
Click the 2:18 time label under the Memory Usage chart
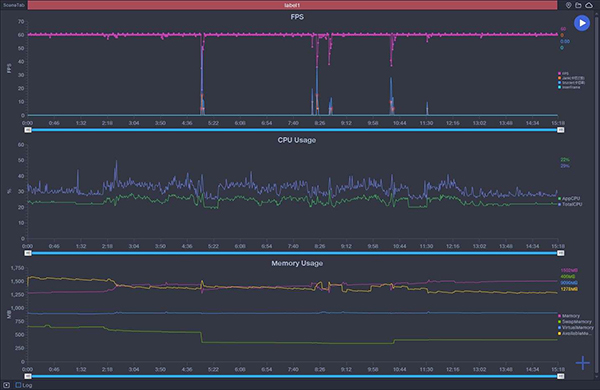point(107,370)
